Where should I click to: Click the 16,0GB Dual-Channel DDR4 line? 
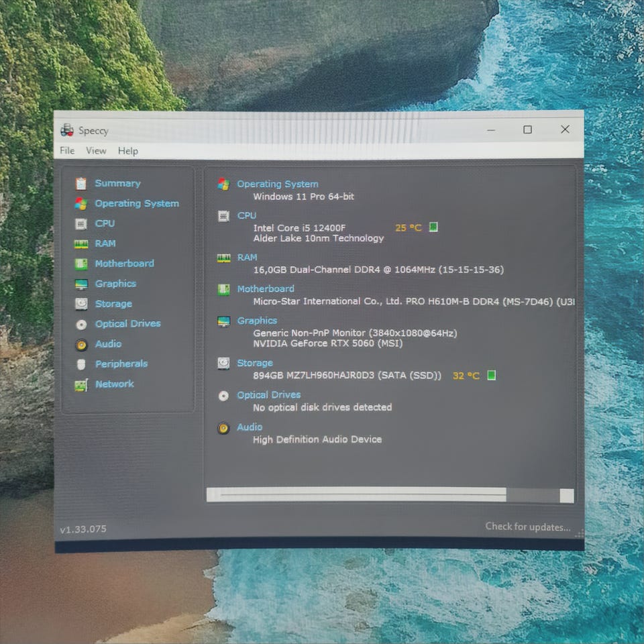[378, 270]
